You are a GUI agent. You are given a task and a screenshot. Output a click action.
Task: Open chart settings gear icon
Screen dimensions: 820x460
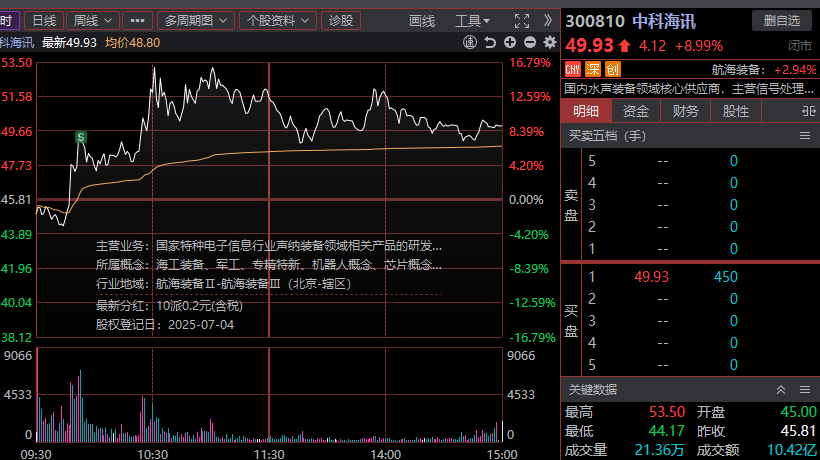(x=550, y=42)
